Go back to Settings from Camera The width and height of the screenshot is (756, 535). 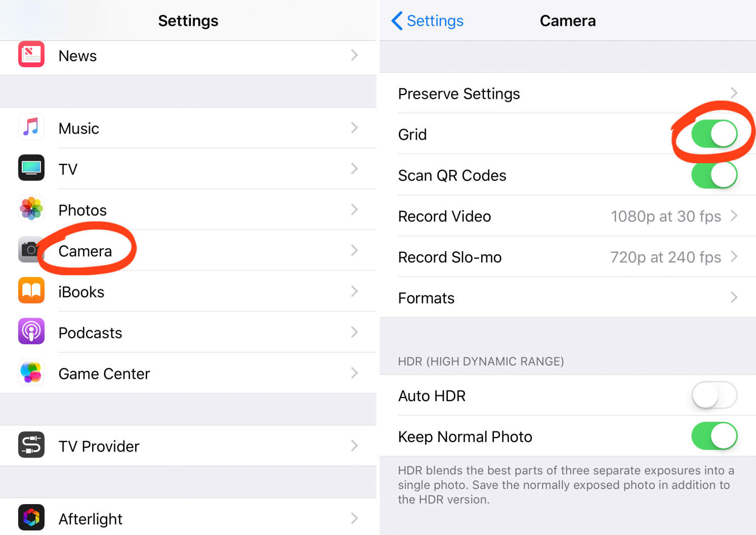(427, 21)
